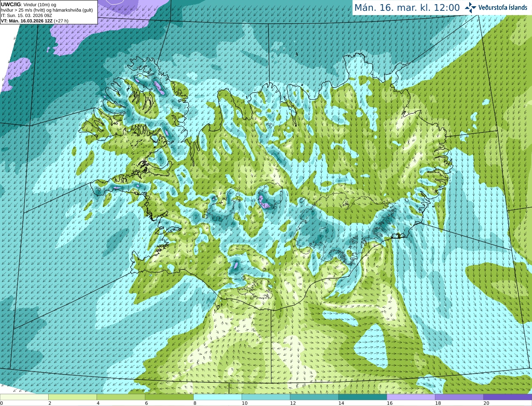The width and height of the screenshot is (532, 406).
Task: Pick the light green 4–6 m/s swatch
Action: click(121, 397)
